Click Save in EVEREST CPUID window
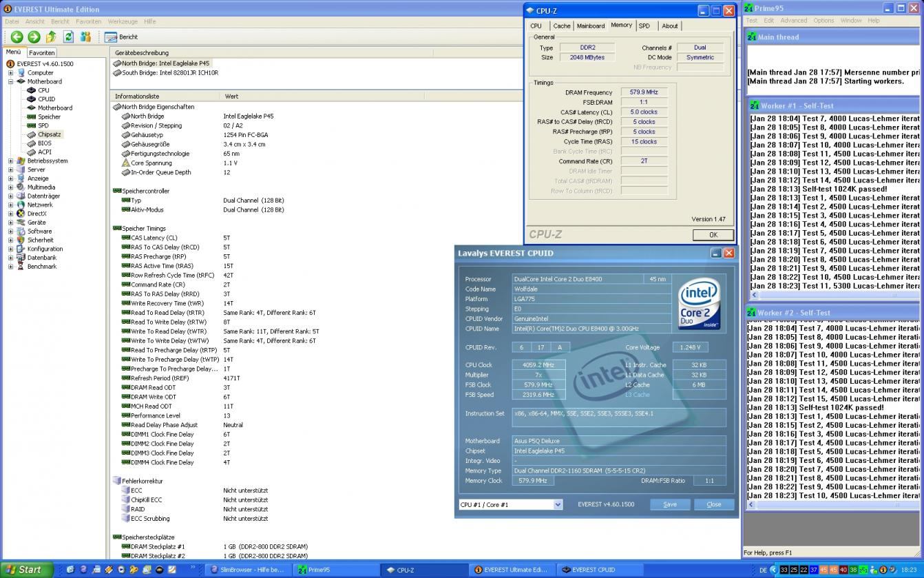The height and width of the screenshot is (578, 924). point(670,504)
